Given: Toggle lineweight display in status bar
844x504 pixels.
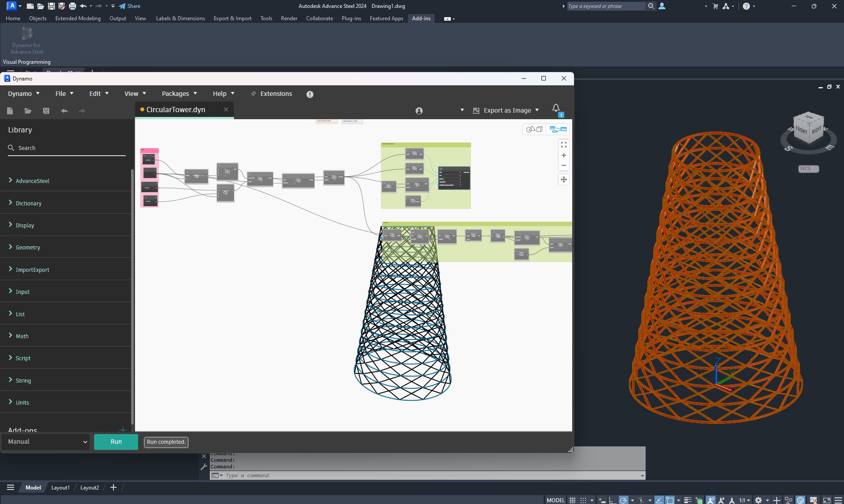Looking at the screenshot, I should pyautogui.click(x=688, y=500).
